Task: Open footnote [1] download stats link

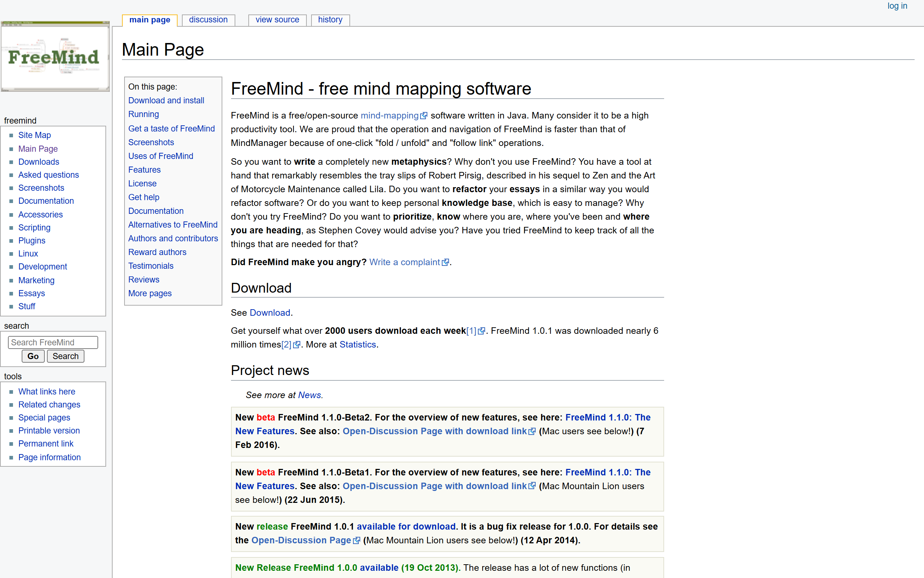Action: coord(471,331)
